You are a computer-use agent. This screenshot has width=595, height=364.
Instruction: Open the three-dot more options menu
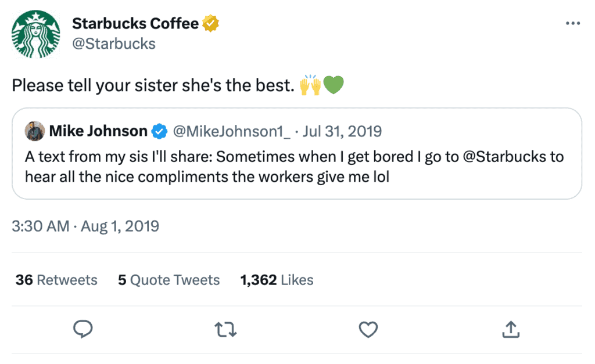(x=572, y=24)
